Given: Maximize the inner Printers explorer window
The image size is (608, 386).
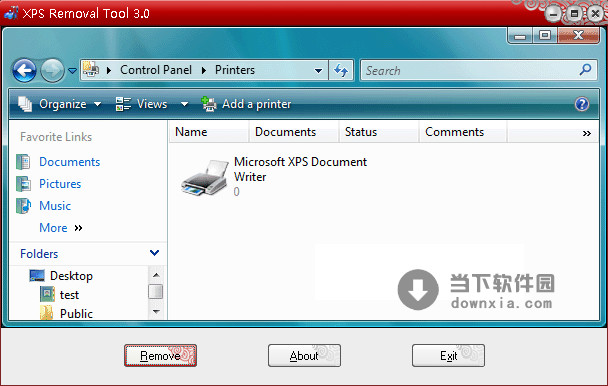Looking at the screenshot, I should point(545,36).
